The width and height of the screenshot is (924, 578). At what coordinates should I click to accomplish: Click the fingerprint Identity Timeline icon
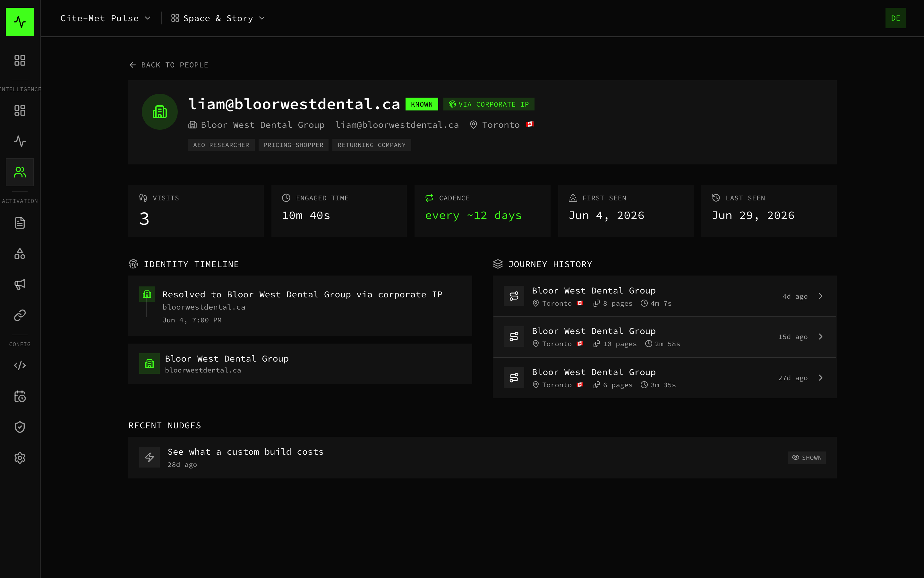coord(133,264)
